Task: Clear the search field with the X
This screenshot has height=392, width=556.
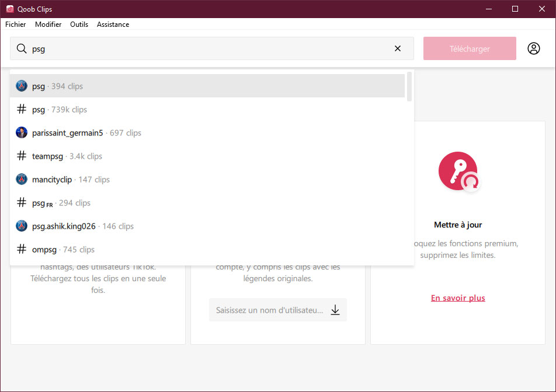Action: coord(398,48)
